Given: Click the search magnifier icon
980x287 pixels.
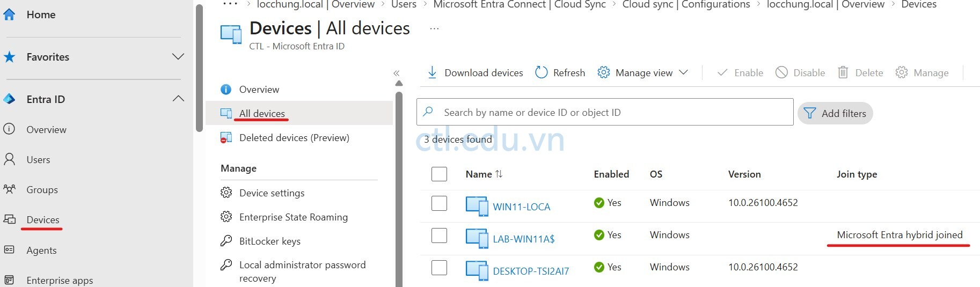Looking at the screenshot, I should 428,112.
